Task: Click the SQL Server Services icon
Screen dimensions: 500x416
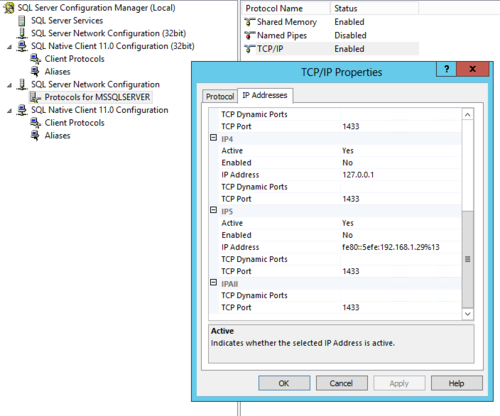Action: (x=22, y=21)
